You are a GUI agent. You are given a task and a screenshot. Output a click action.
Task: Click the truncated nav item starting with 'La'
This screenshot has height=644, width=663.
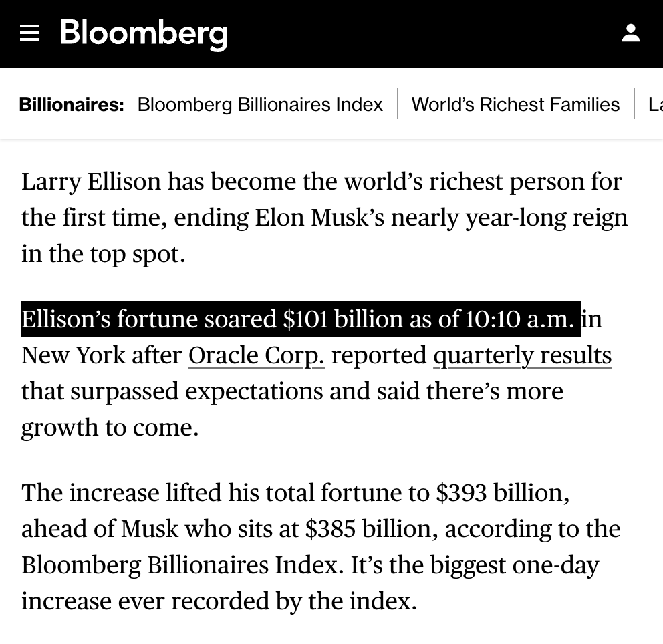pos(654,104)
